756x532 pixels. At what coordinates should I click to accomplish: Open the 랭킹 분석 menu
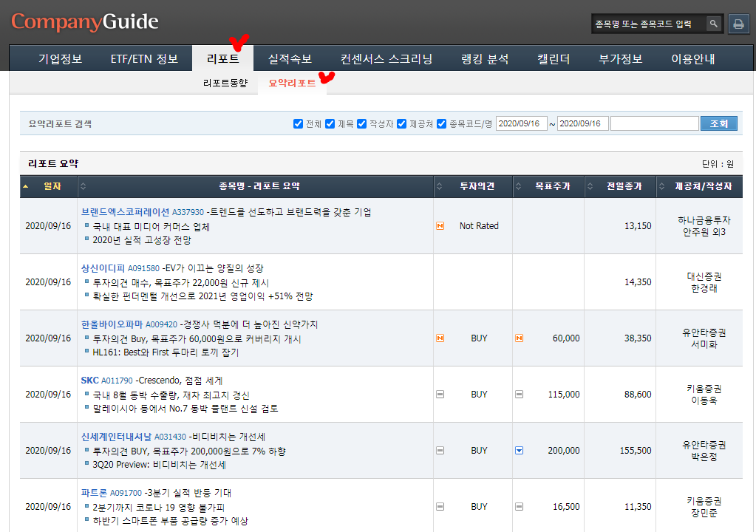click(485, 59)
